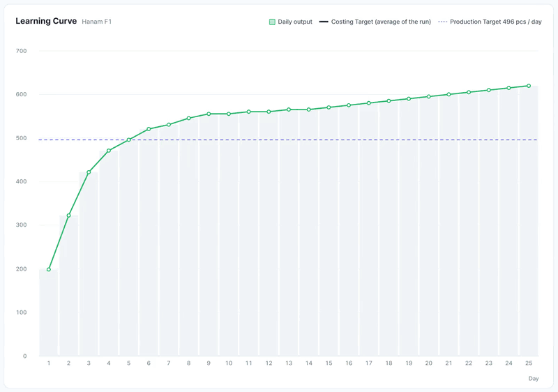Click the black Costing Target legend line
The image size is (558, 392).
(x=324, y=22)
